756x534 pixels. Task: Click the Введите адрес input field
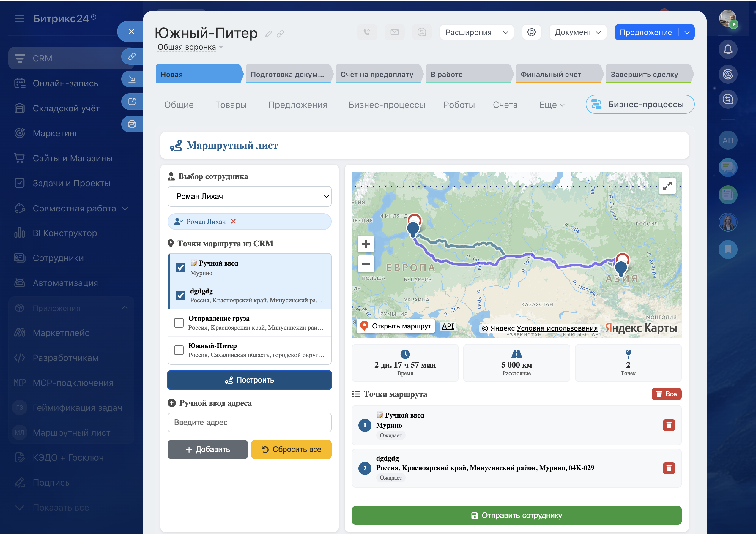(249, 422)
